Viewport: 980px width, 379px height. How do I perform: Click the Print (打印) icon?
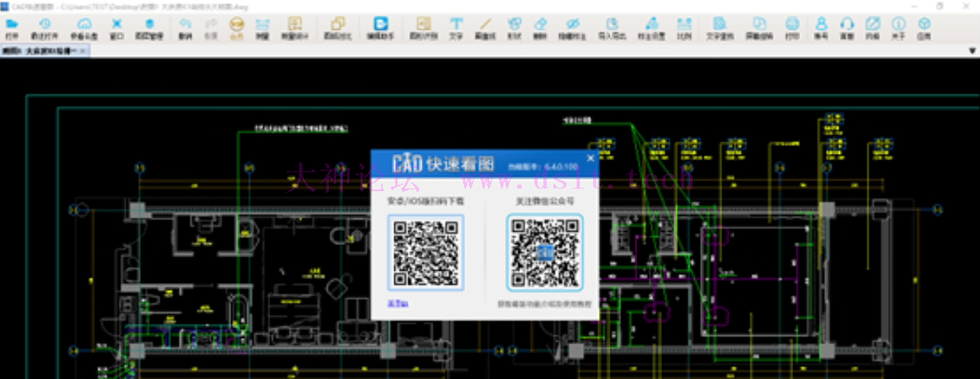[792, 28]
